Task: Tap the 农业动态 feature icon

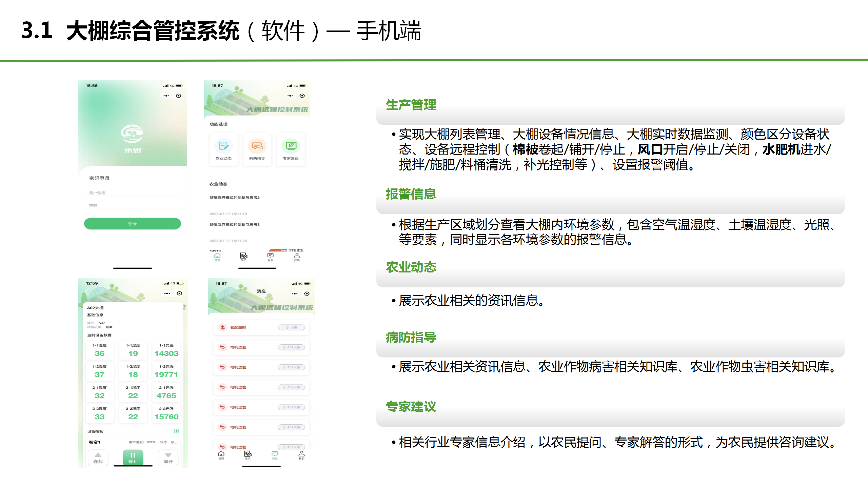Action: click(x=223, y=146)
